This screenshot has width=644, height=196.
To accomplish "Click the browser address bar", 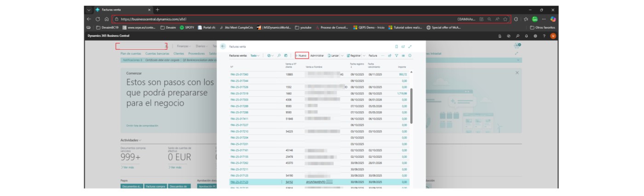I will [x=276, y=19].
